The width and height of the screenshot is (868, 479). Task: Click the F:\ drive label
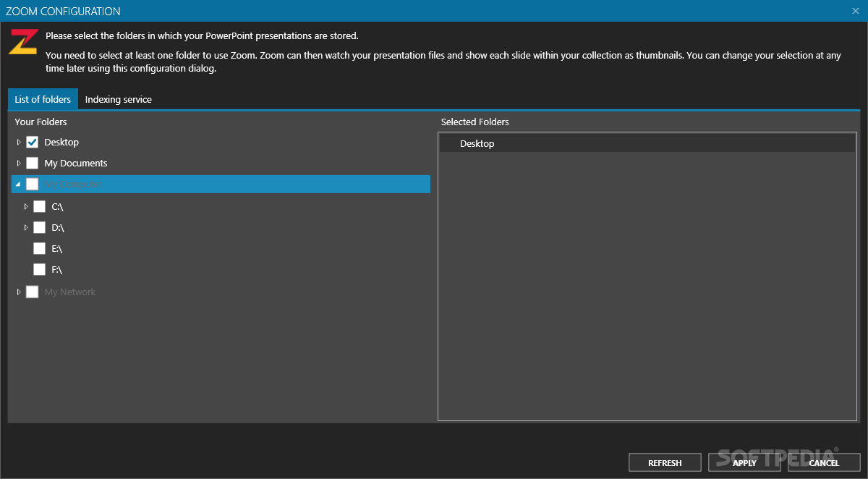(57, 270)
